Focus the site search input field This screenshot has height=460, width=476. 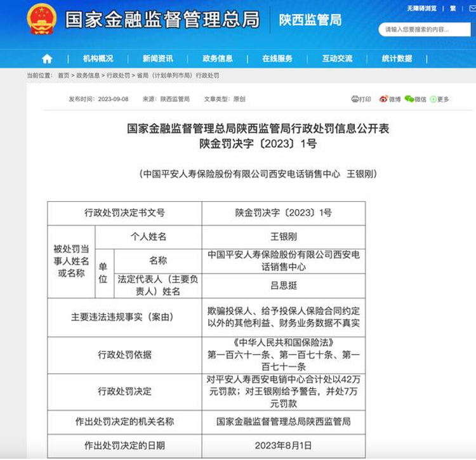[425, 29]
